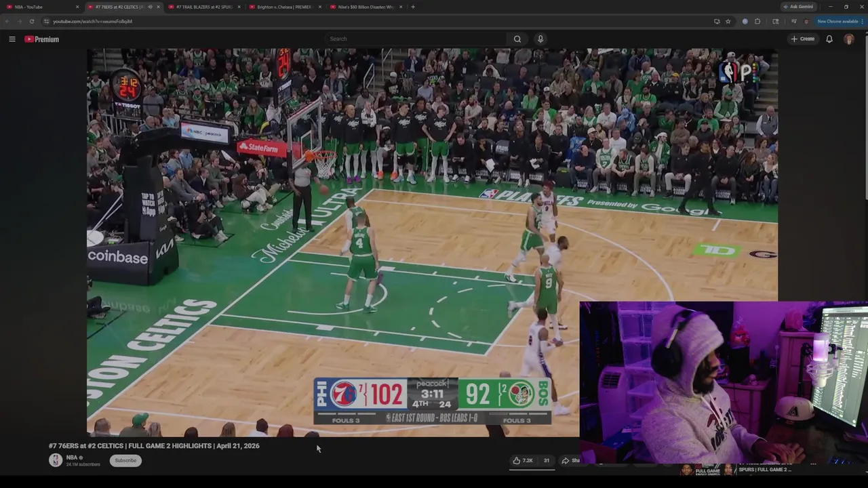Open Chrome side panel search icon
868x488 pixels.
775,21
